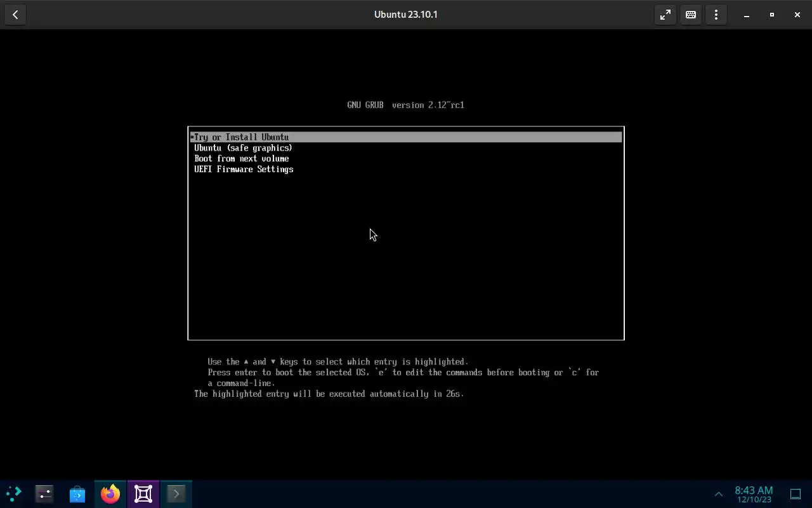
Task: Open the keyboard shortcuts send menu
Action: 691,15
